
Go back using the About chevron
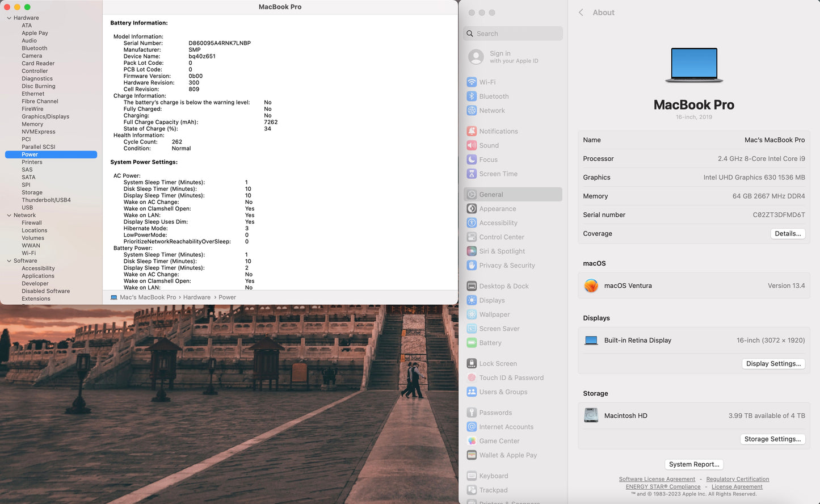point(581,12)
